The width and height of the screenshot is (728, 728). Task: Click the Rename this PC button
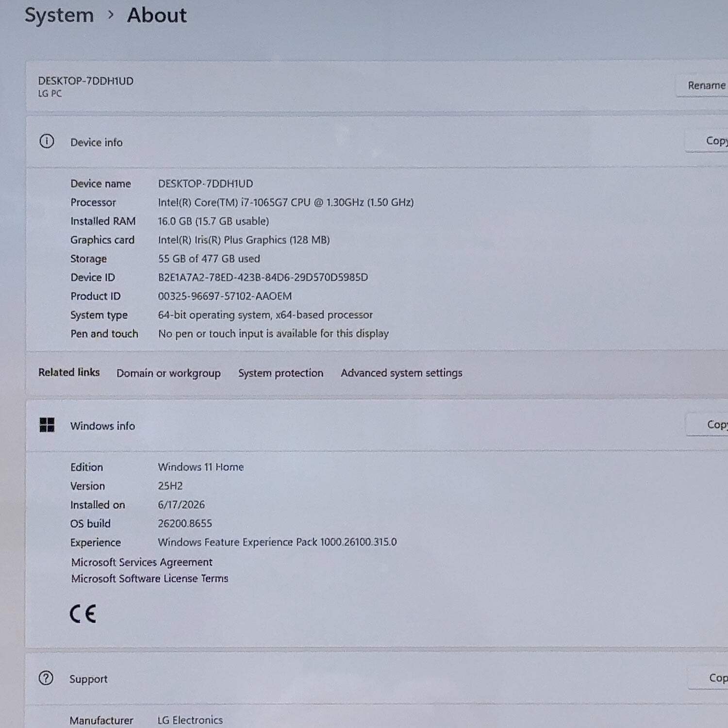pyautogui.click(x=702, y=85)
